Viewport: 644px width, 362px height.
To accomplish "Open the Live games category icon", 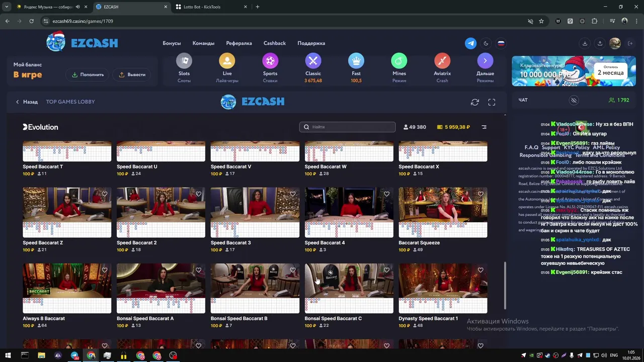I will coord(227,61).
